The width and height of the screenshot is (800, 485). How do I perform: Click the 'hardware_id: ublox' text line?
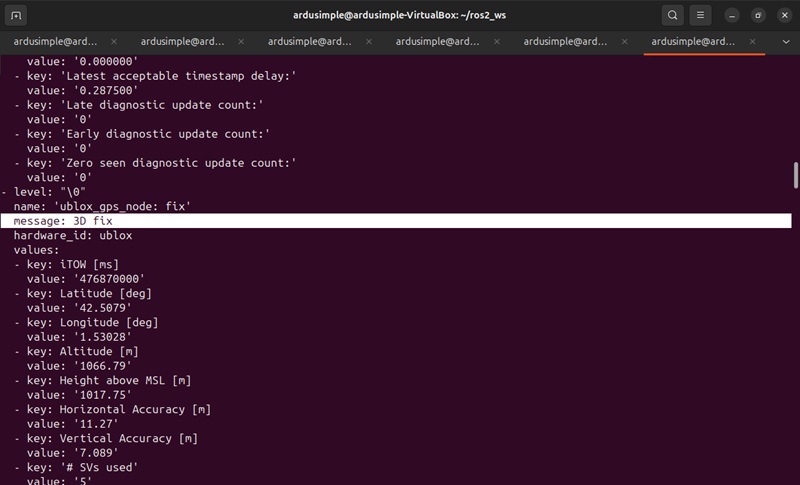point(72,236)
